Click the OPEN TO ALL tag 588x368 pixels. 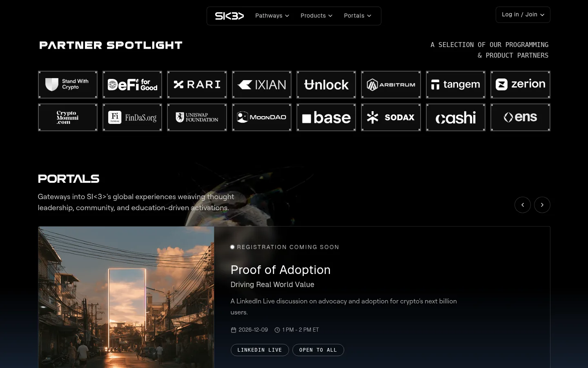tap(318, 350)
